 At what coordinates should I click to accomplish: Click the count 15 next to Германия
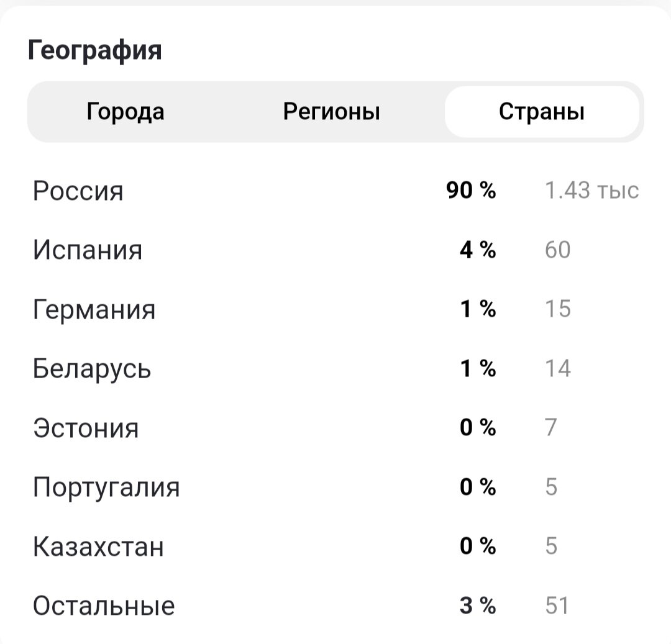click(558, 309)
